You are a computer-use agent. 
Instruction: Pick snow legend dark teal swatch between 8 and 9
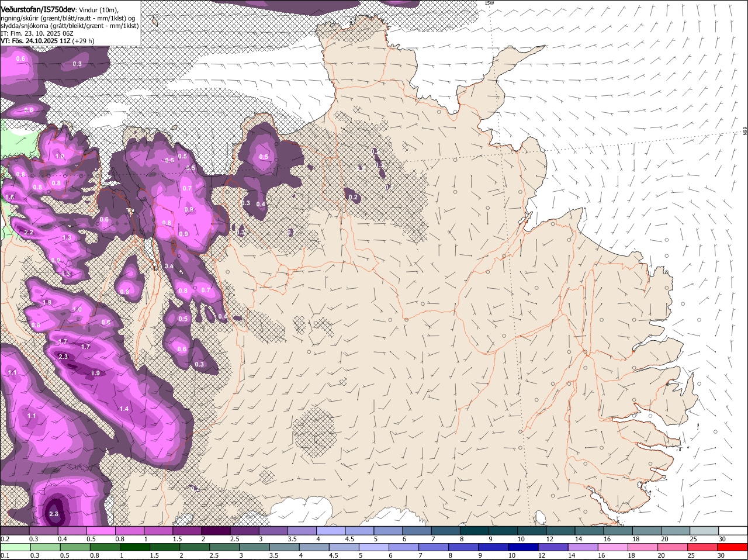pyautogui.click(x=475, y=531)
